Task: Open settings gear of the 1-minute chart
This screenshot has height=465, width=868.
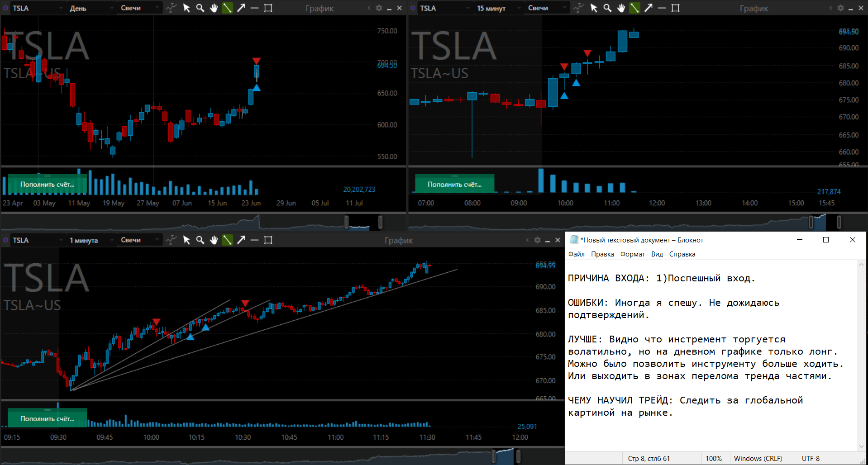Action: coord(538,240)
